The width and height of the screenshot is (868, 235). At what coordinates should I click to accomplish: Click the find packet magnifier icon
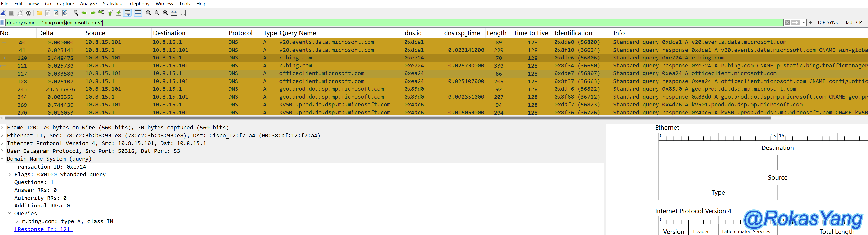(76, 13)
